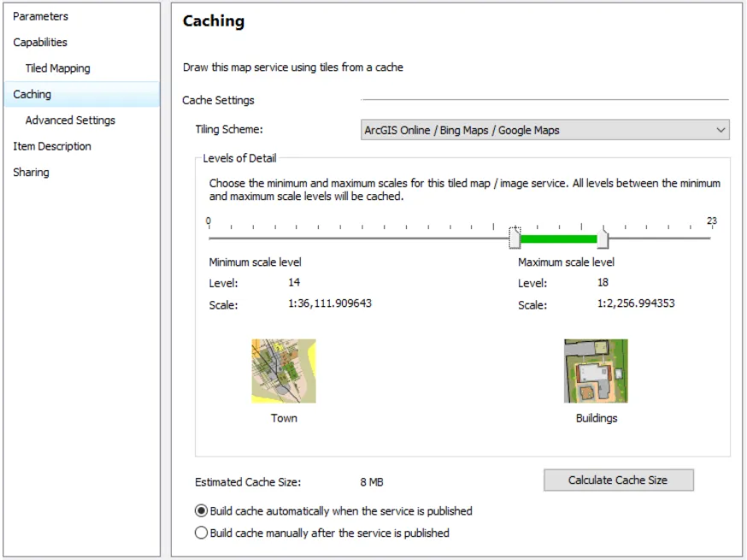Click the green range of the scale slider
This screenshot has width=747, height=560.
[558, 239]
